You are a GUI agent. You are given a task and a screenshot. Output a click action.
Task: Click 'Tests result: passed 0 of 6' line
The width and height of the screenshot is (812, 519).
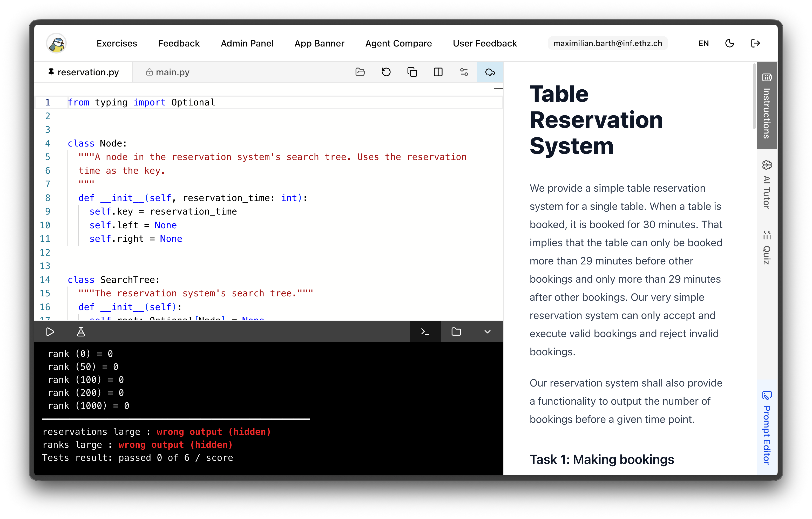(x=138, y=458)
